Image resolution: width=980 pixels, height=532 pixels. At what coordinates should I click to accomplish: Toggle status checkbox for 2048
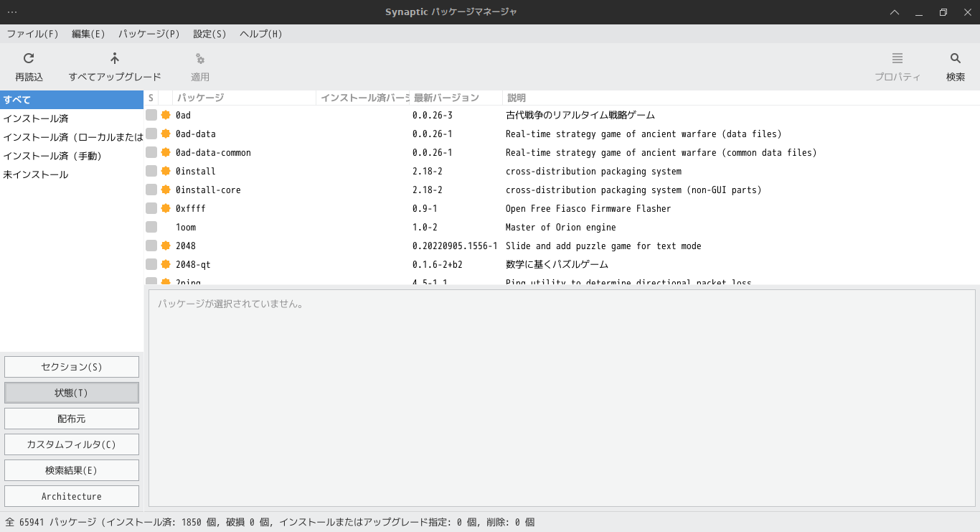point(151,246)
